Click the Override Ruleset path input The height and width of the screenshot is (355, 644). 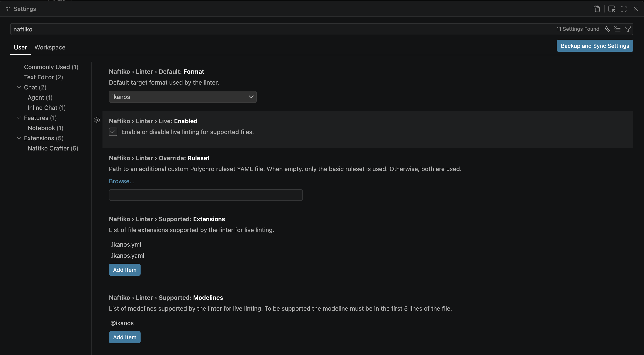coord(206,195)
